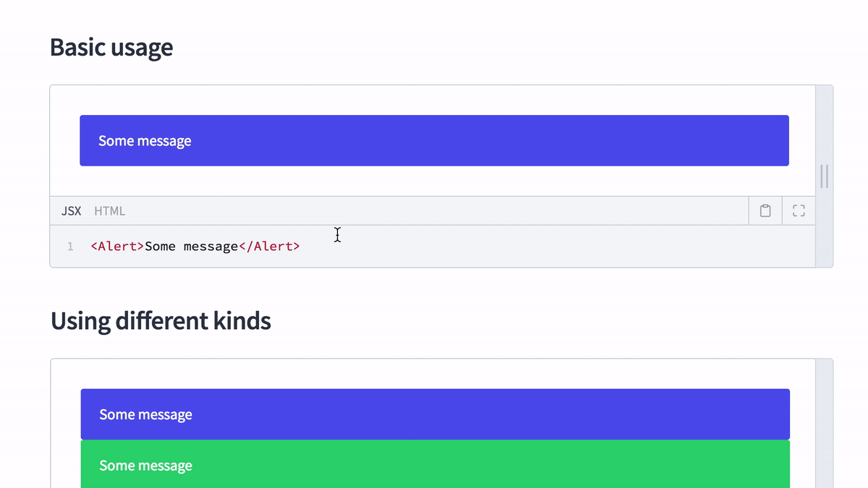Switch to the HTML tab

tap(109, 211)
